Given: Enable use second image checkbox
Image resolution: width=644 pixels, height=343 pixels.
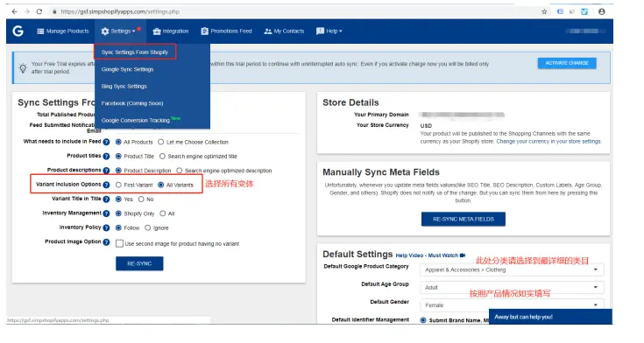Looking at the screenshot, I should 119,243.
